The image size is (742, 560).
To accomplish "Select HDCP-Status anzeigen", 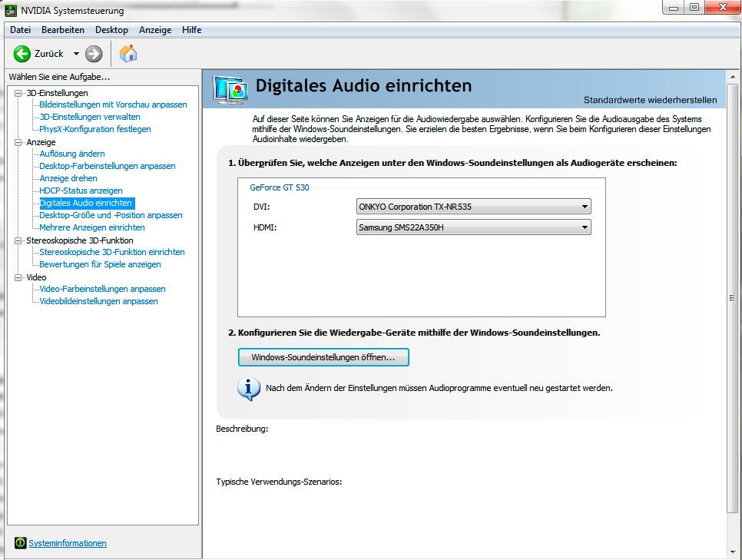I will point(81,191).
